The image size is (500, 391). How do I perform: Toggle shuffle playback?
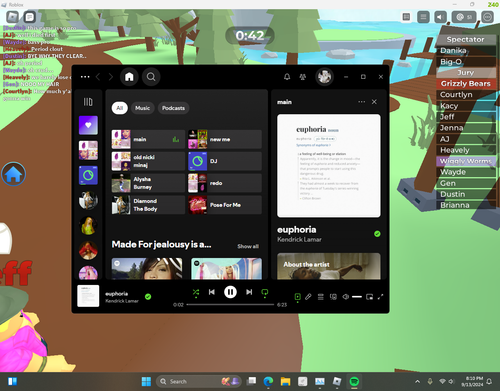(x=196, y=292)
